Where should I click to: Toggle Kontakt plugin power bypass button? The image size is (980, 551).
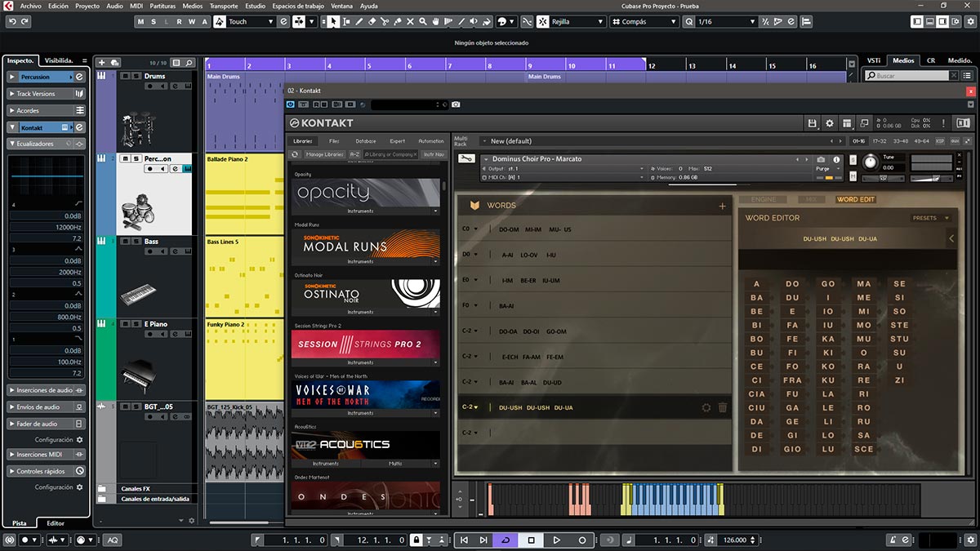click(291, 104)
